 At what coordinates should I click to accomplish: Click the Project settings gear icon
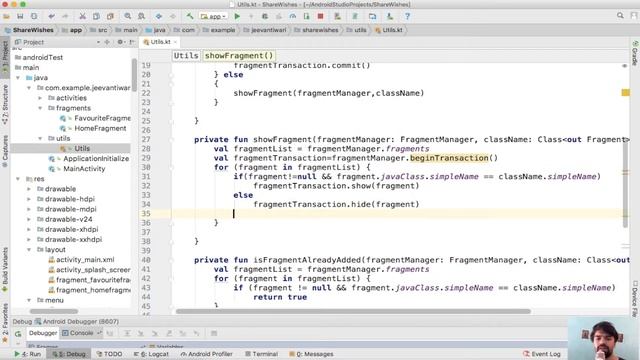click(x=120, y=42)
